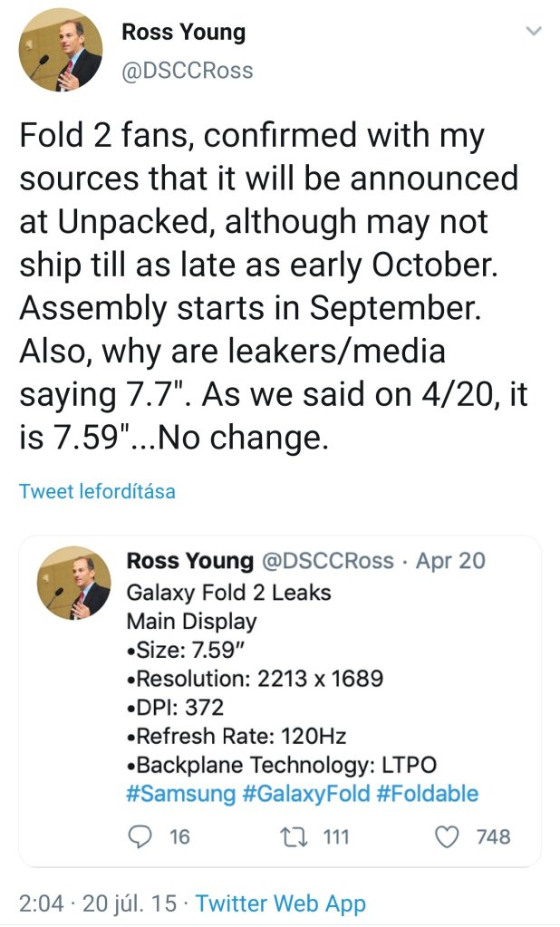Viewport: 560px width, 927px height.
Task: Open the tweet options chevron menu
Action: pos(534,32)
